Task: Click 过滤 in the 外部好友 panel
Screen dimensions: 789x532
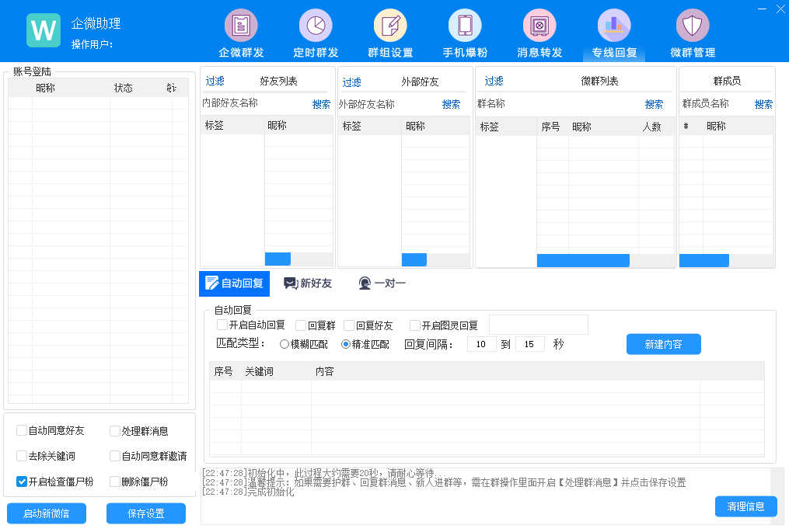Action: pyautogui.click(x=352, y=82)
